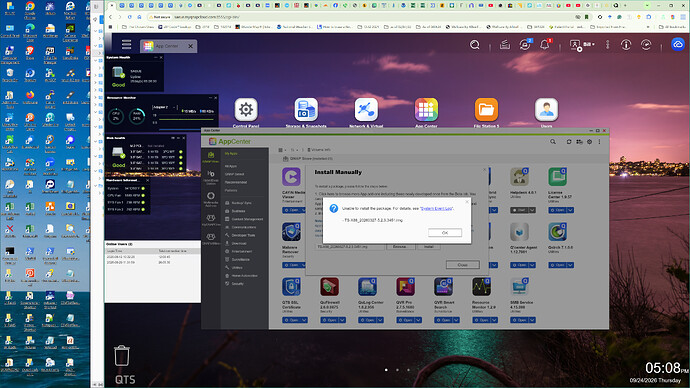Expand dropdown beside Helpdesk Start button
690x388 pixels.
[x=532, y=210]
